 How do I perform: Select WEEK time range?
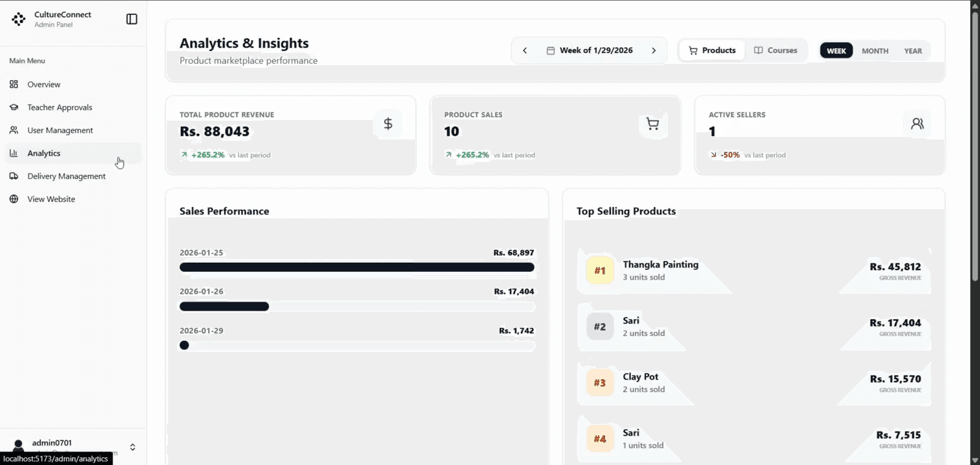(x=836, y=51)
